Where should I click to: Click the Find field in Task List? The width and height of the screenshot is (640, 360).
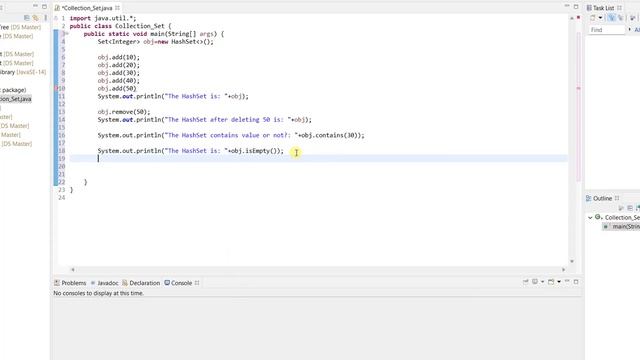[x=607, y=30]
